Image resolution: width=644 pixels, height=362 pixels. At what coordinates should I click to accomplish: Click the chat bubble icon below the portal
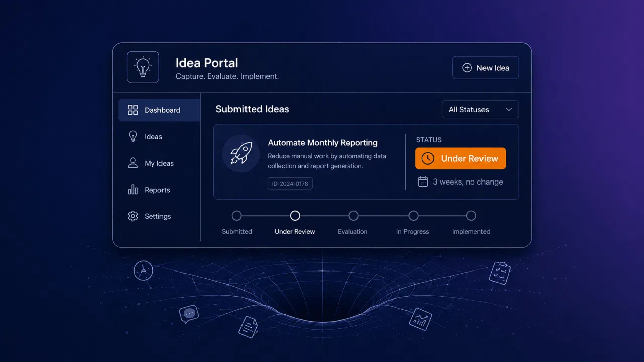tap(189, 314)
